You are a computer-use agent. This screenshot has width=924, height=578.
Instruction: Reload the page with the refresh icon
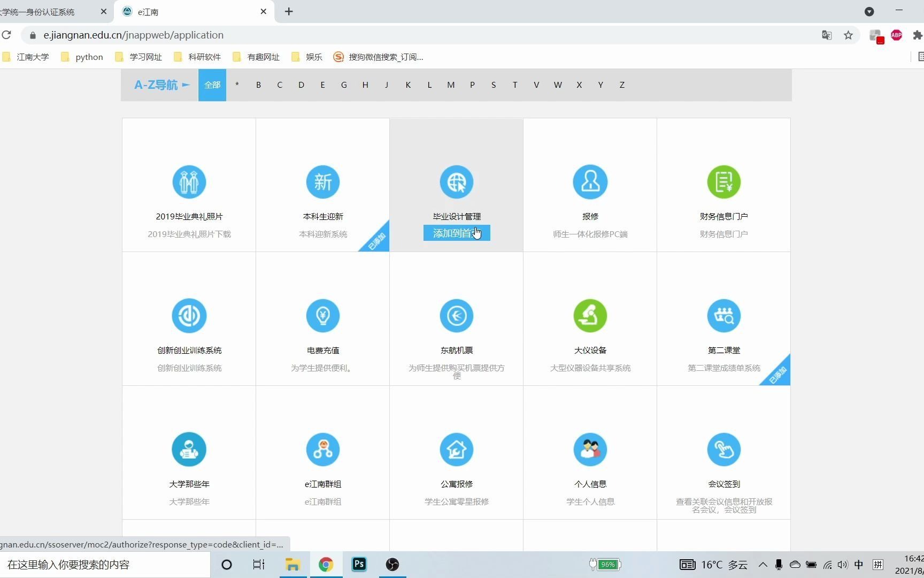pos(6,35)
